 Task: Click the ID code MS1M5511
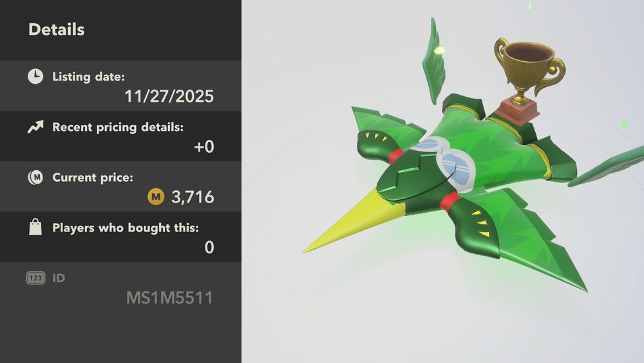[x=169, y=298]
